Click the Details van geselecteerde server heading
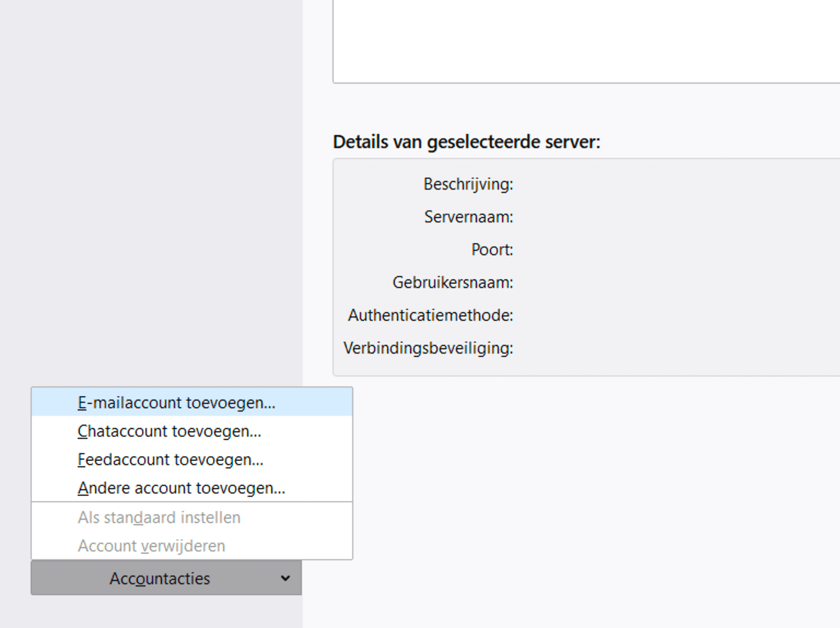840x628 pixels. click(x=466, y=141)
